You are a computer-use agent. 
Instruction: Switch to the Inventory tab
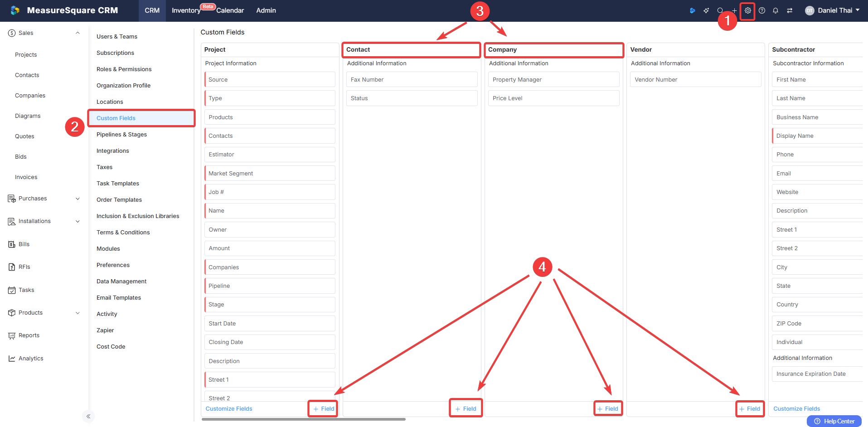pyautogui.click(x=186, y=10)
